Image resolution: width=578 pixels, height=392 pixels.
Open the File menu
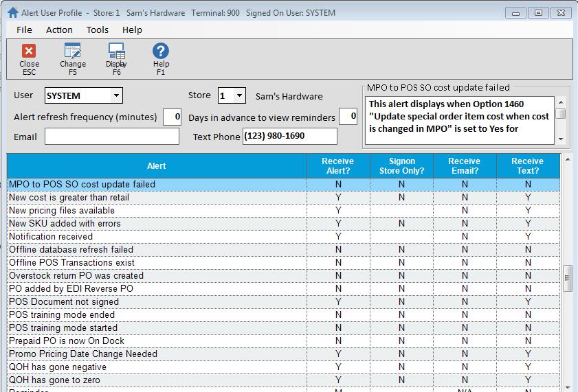click(x=24, y=30)
